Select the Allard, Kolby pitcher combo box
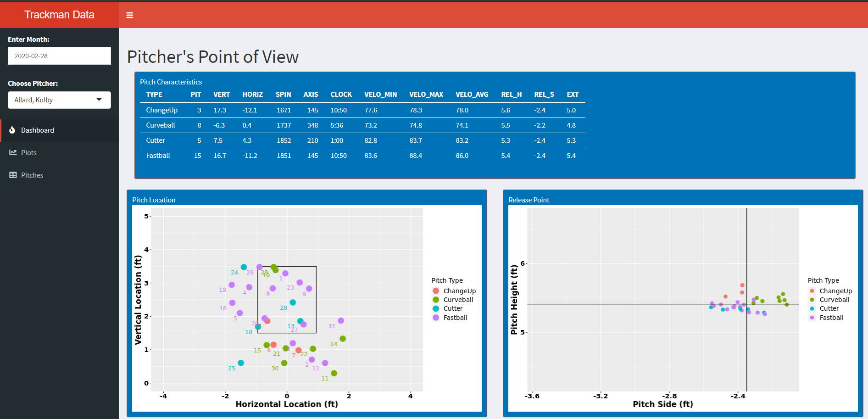This screenshot has width=868, height=419. tap(59, 100)
